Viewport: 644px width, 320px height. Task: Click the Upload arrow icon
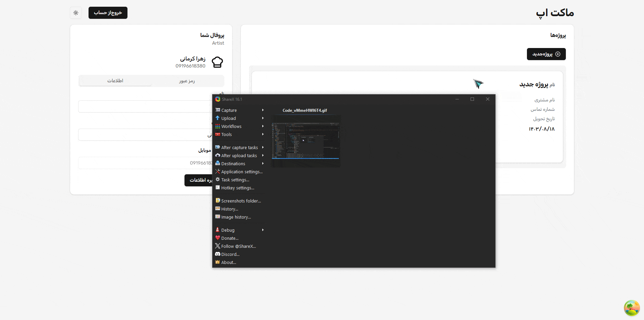click(x=218, y=118)
